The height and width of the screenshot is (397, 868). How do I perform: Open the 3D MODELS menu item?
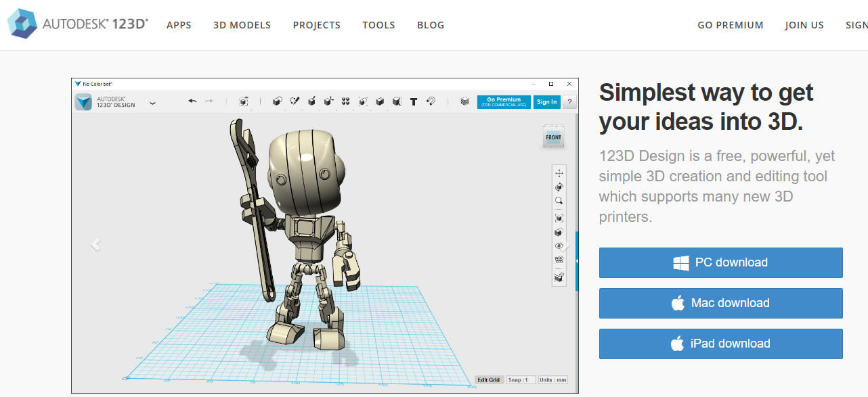[242, 25]
